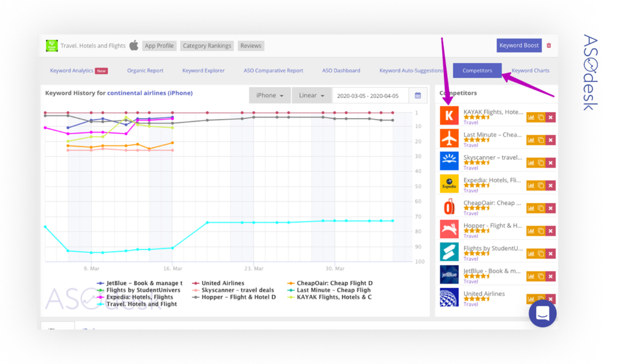The width and height of the screenshot is (625, 364).
Task: Toggle Hopper series in chart legend
Action: click(x=234, y=297)
